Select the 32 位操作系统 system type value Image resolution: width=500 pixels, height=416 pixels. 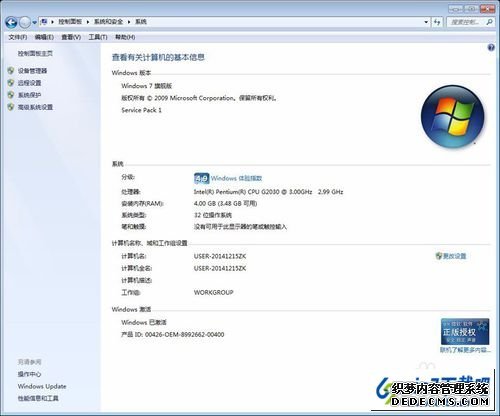(213, 215)
